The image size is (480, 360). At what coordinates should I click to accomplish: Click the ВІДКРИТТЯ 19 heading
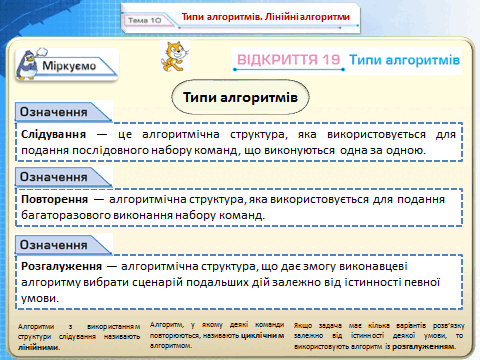[x=288, y=60]
